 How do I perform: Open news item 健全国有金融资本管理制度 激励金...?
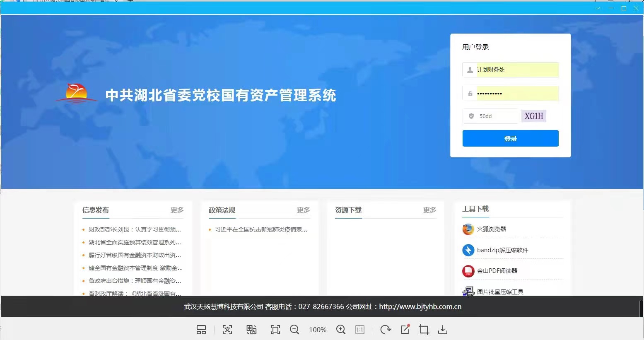[x=135, y=268]
